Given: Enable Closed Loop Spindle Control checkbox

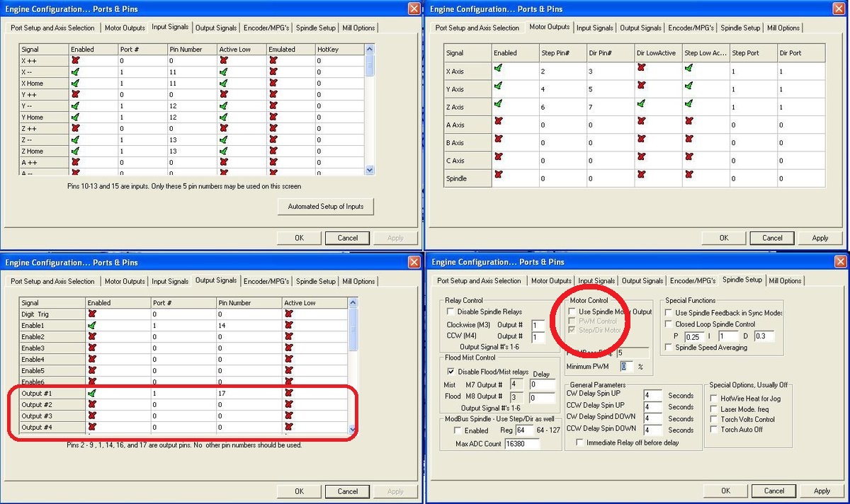Looking at the screenshot, I should (669, 324).
